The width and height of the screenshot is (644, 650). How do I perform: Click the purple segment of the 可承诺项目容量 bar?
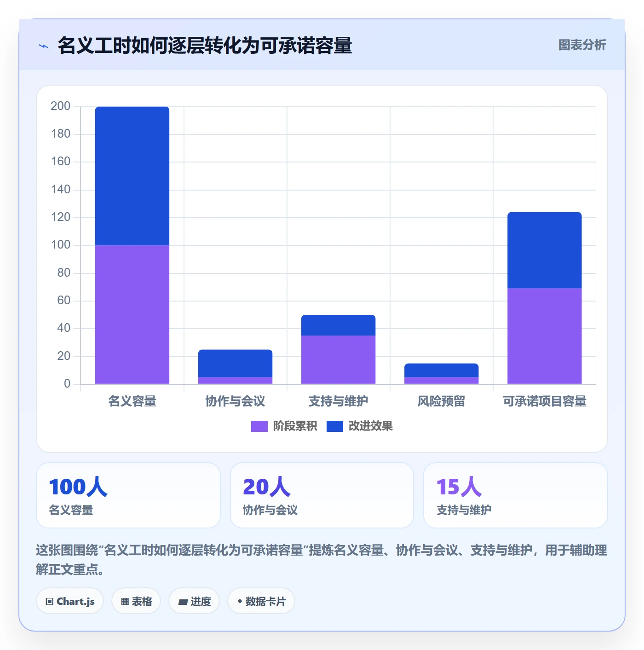pyautogui.click(x=544, y=336)
